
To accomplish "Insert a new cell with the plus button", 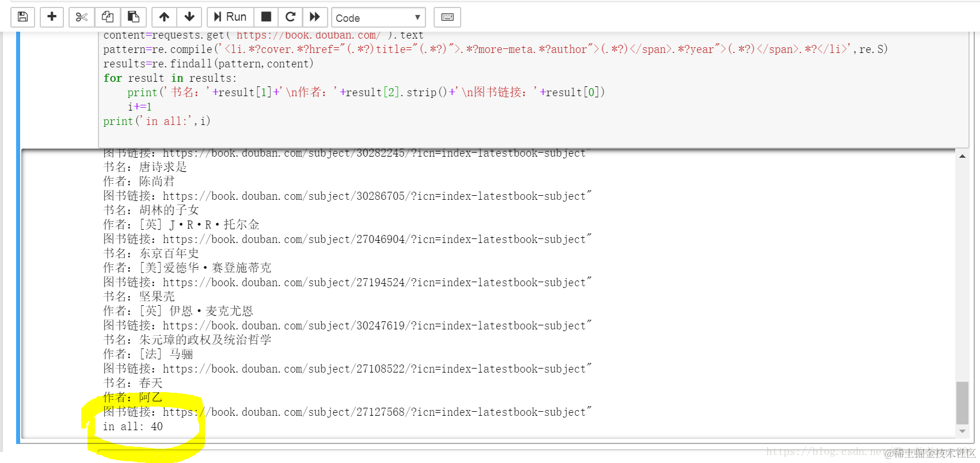I will click(x=52, y=17).
